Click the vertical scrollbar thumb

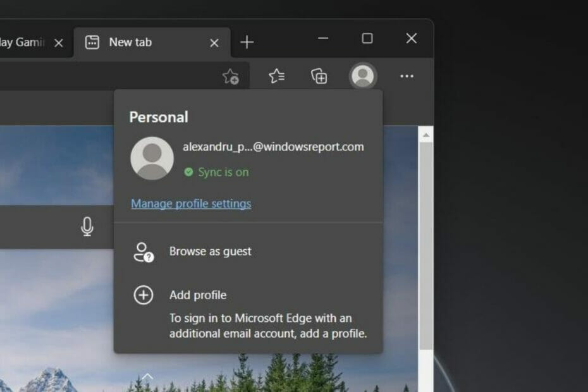tap(426, 246)
